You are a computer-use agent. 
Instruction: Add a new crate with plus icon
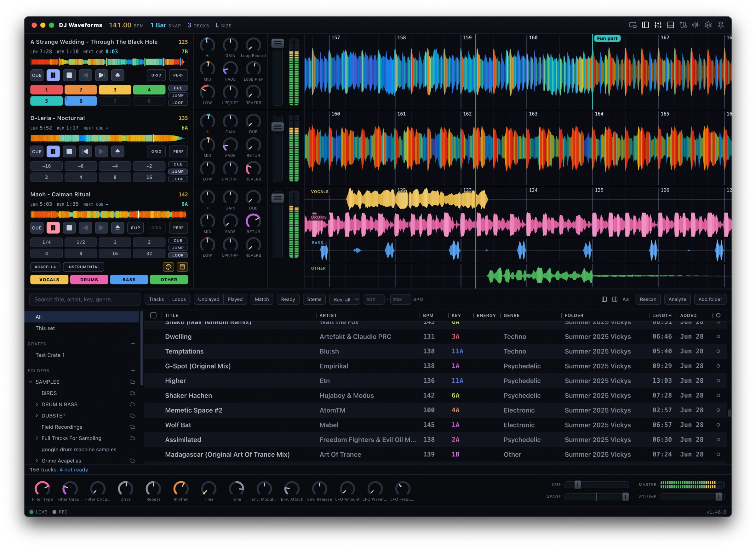click(133, 344)
